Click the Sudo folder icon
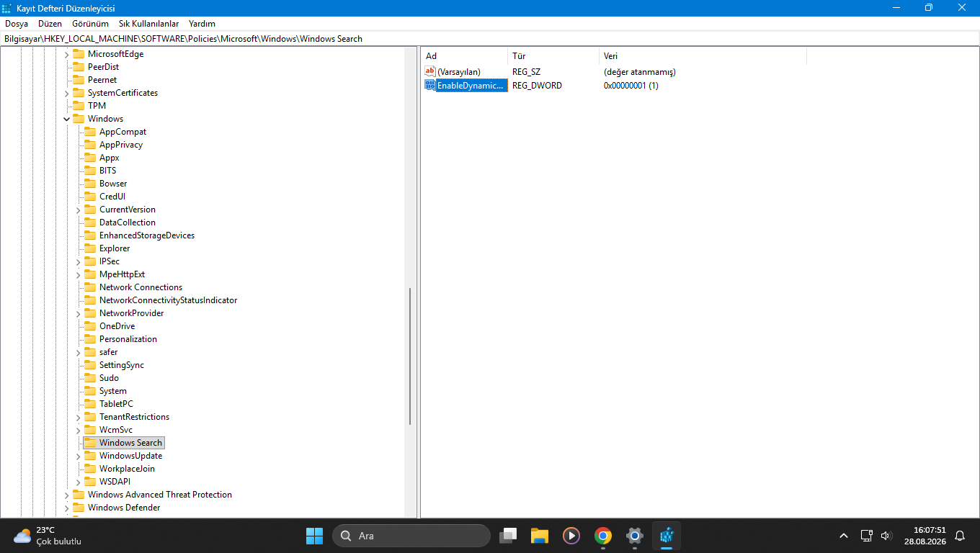This screenshot has height=553, width=980. tap(89, 378)
